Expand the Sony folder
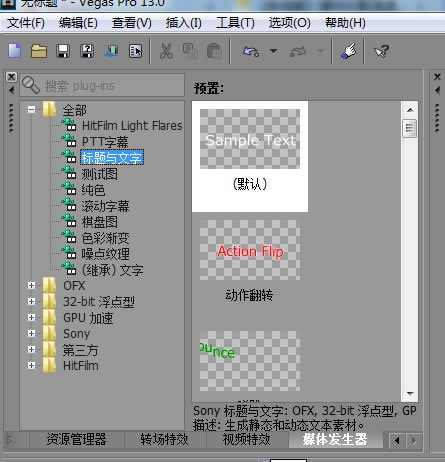This screenshot has height=462, width=445. pyautogui.click(x=31, y=333)
